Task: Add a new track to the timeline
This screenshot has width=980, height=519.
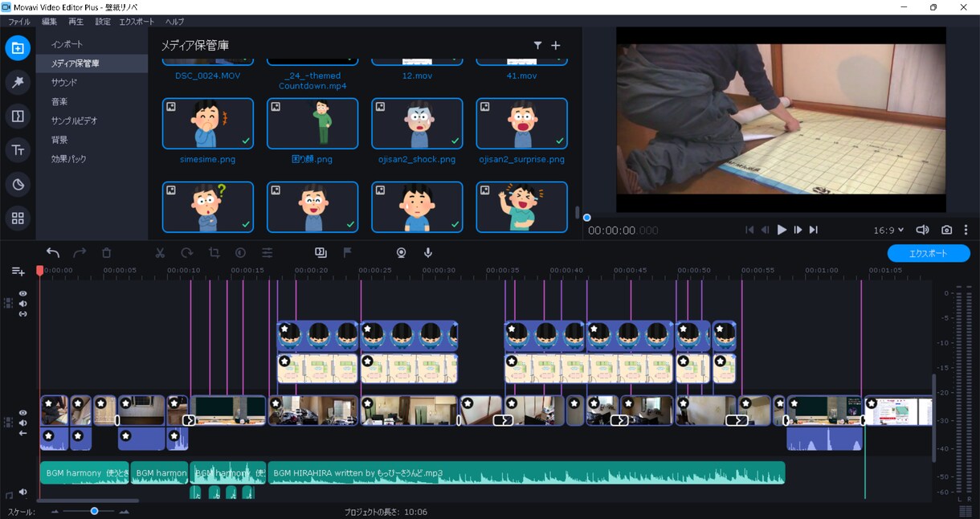Action: 18,272
